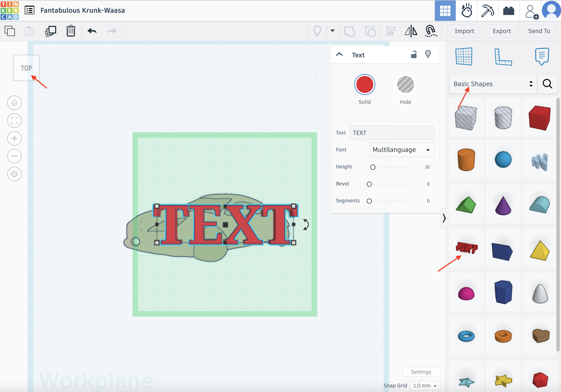Image resolution: width=561 pixels, height=392 pixels.
Task: Open the Notes tool icon
Action: (542, 57)
